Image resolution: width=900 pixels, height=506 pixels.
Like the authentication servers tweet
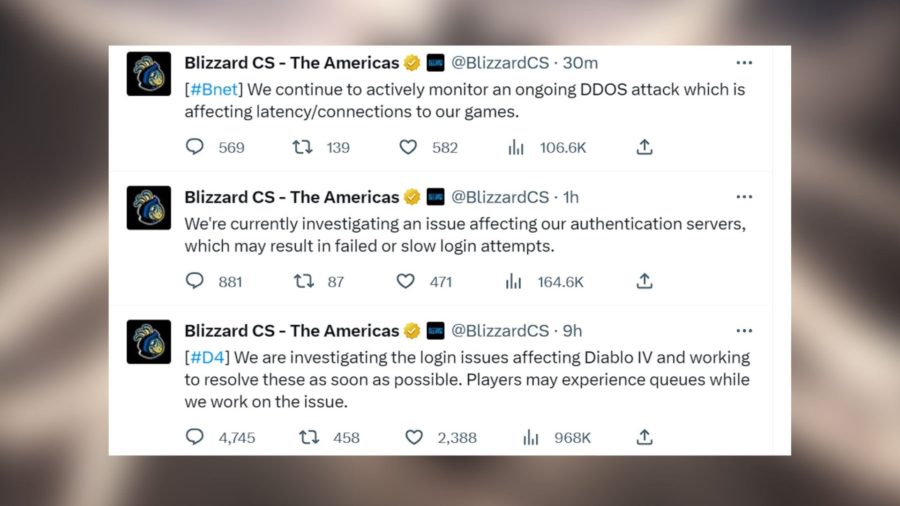(406, 281)
